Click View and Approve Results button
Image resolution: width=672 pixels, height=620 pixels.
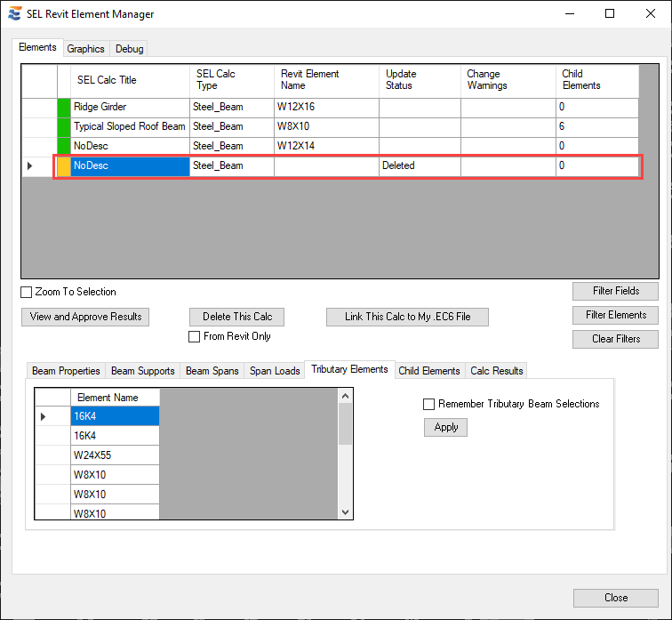pyautogui.click(x=85, y=317)
